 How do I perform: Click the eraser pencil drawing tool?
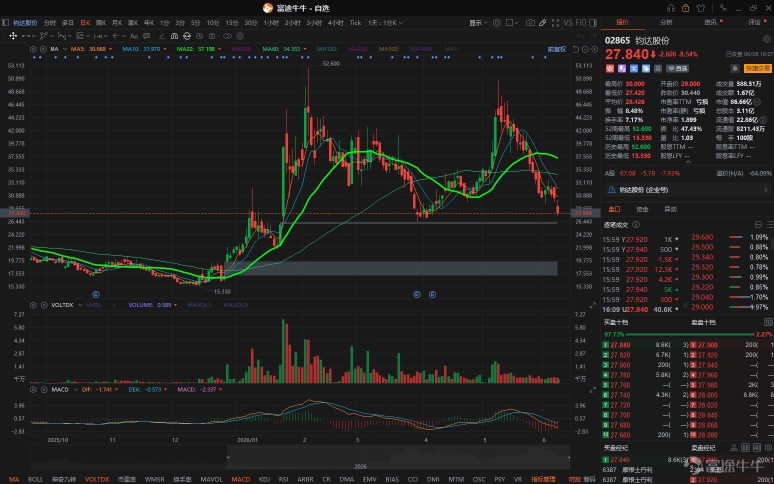point(161,36)
